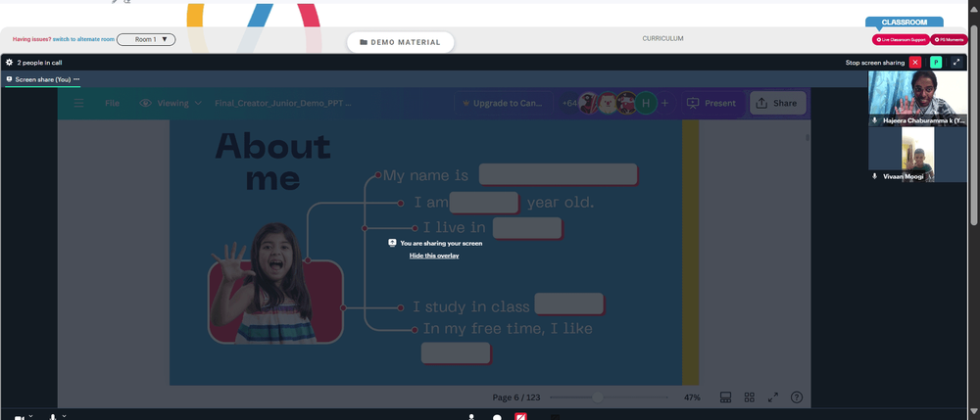
Task: Open the Room 1 dropdown
Action: 146,39
